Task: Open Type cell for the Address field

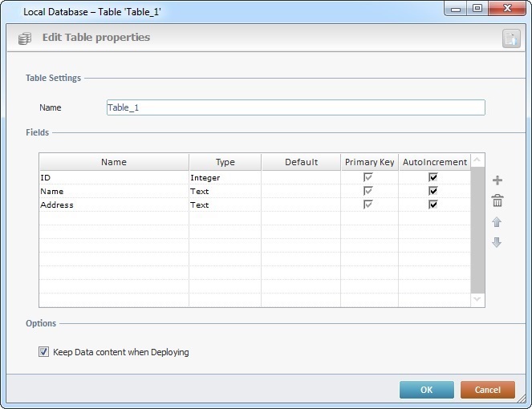Action: pyautogui.click(x=225, y=205)
